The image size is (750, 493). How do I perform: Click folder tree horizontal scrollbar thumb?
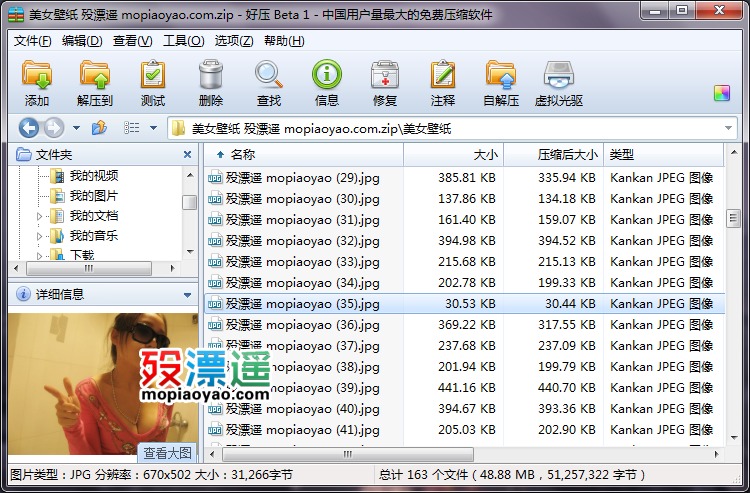click(x=89, y=269)
